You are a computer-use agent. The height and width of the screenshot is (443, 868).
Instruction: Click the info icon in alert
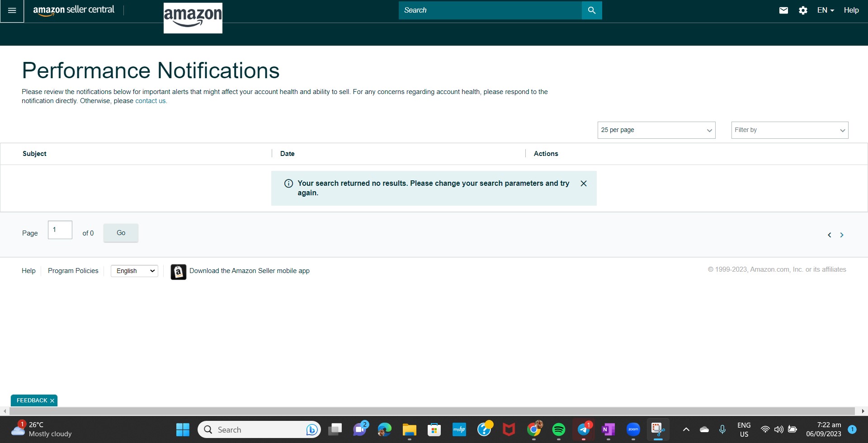coord(288,184)
